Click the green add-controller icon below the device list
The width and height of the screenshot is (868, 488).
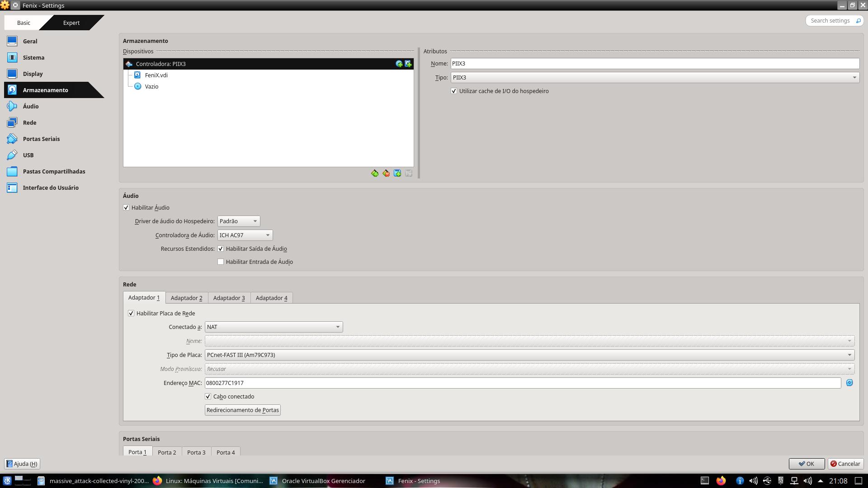pos(375,174)
